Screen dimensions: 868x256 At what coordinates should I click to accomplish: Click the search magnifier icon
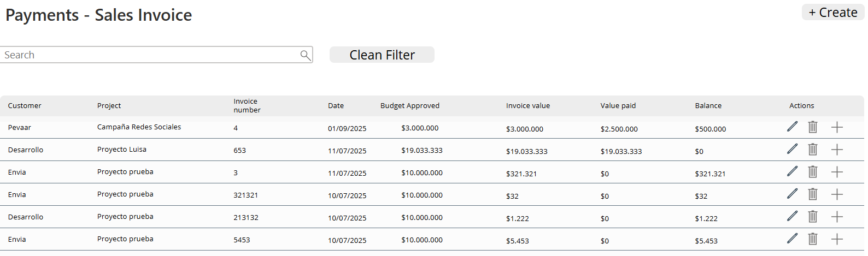(x=305, y=55)
